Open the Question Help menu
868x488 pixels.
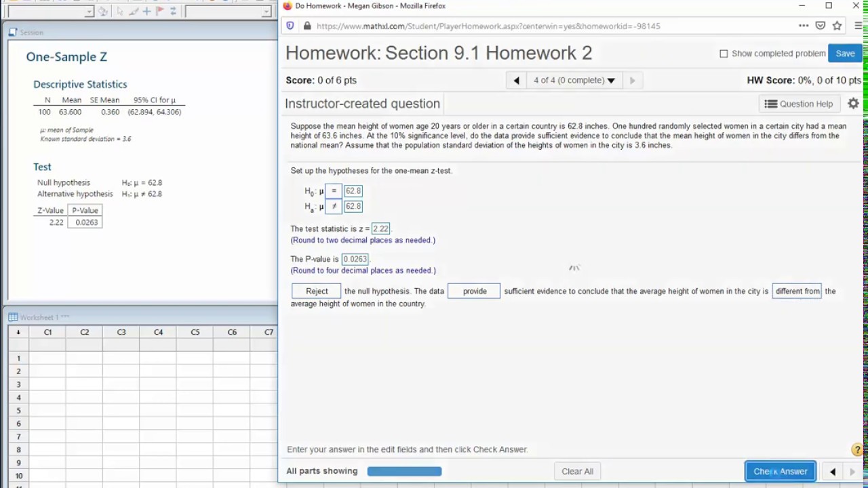799,104
